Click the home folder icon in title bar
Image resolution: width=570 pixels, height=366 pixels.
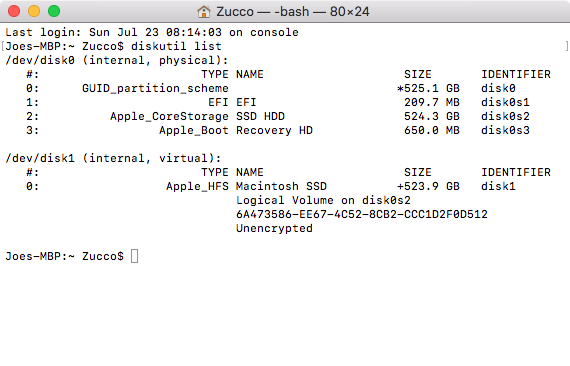point(204,12)
